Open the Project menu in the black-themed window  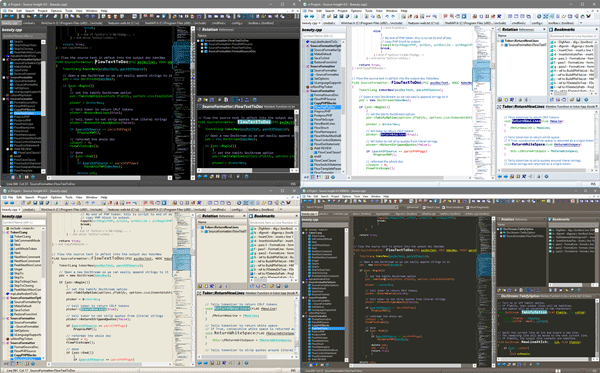(42, 11)
